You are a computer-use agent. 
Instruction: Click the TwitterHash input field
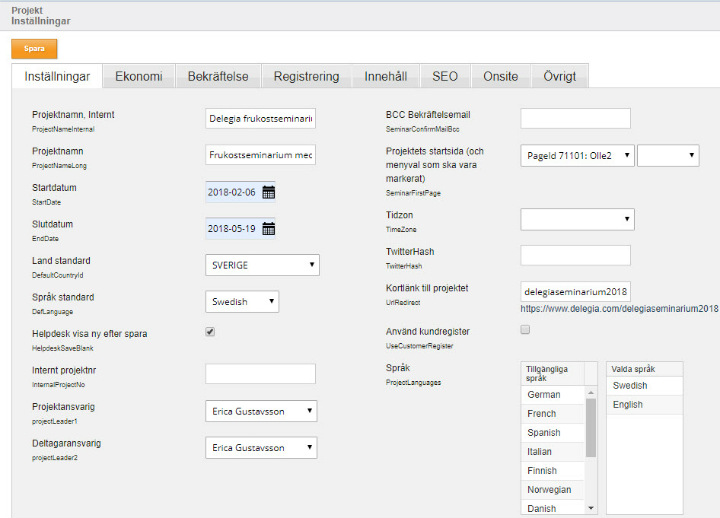(575, 255)
